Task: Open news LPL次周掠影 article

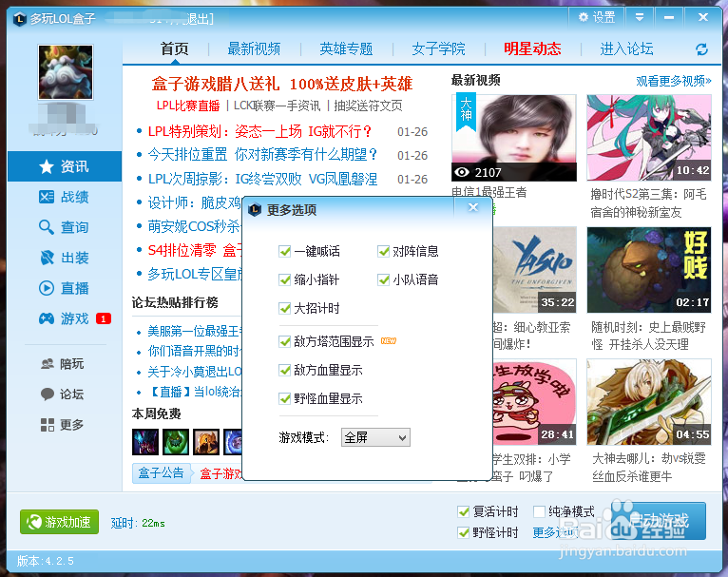Action: (x=262, y=179)
